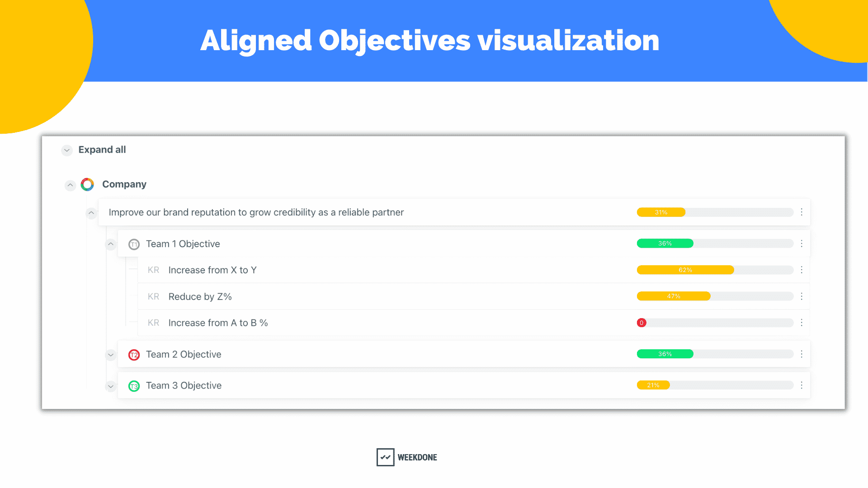
Task: Click the red 0 progress indicator
Action: [642, 323]
